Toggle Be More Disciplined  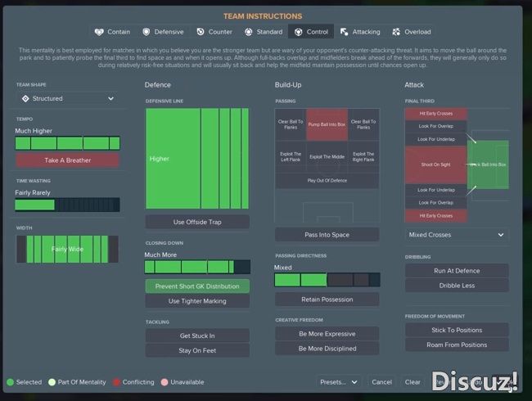(327, 349)
